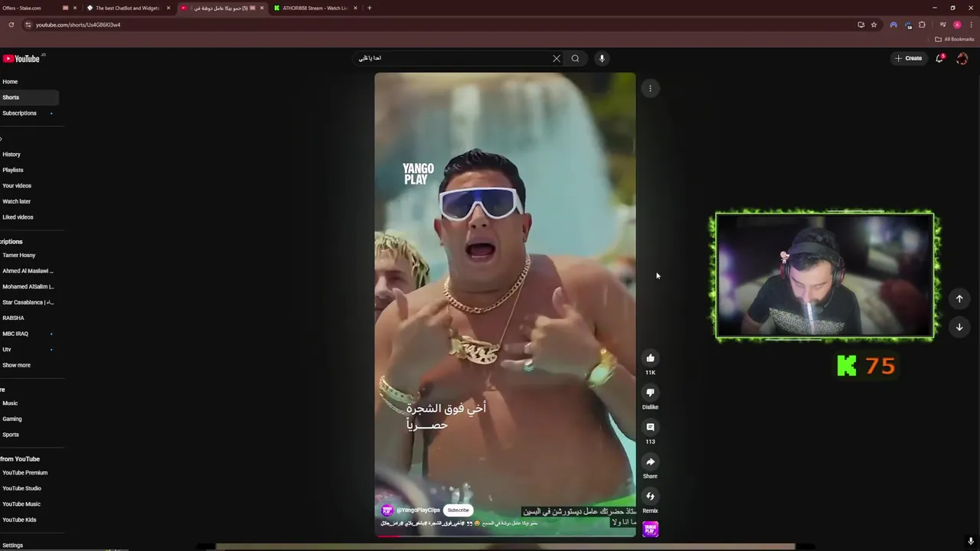
Task: Open Mohamed AlSalim subscription channel
Action: click(29, 287)
